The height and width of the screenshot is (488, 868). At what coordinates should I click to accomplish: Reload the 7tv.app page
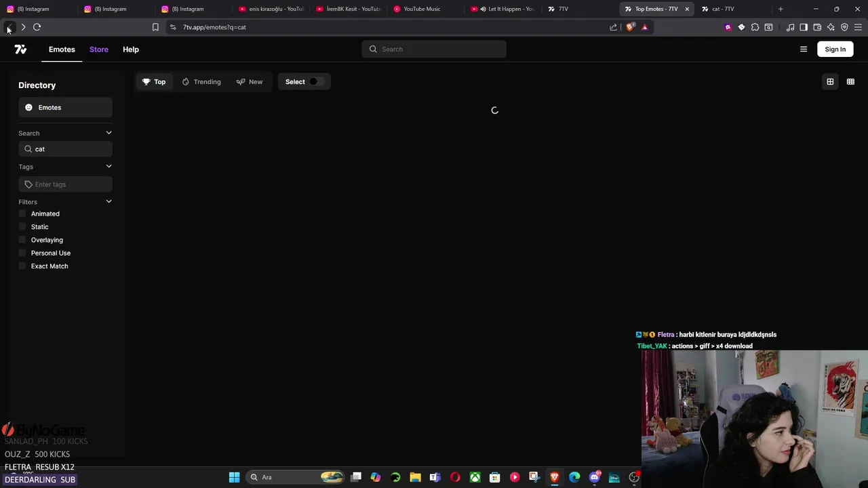(37, 27)
